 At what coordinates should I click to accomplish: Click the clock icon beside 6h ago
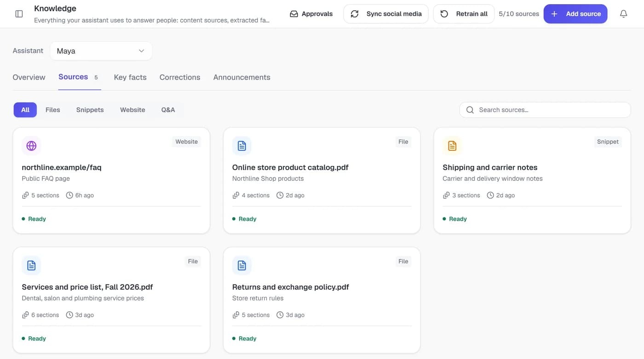69,195
